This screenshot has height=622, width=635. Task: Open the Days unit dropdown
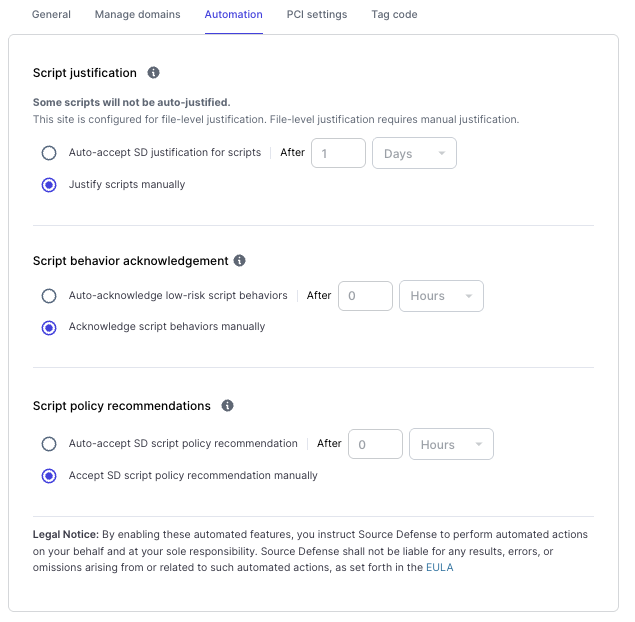[x=414, y=154]
